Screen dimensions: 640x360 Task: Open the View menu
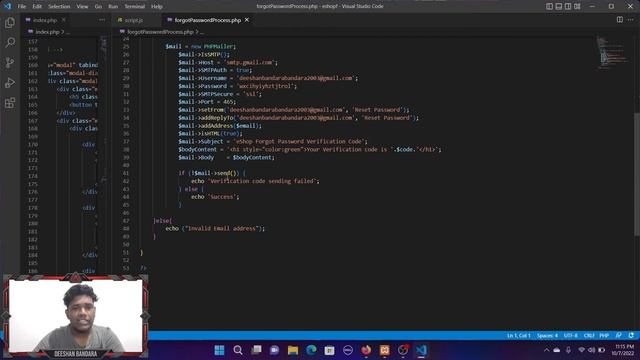click(x=82, y=7)
